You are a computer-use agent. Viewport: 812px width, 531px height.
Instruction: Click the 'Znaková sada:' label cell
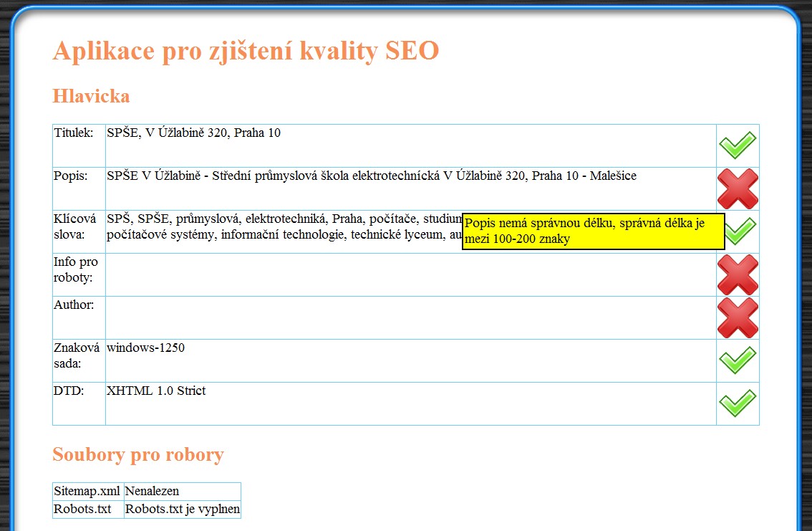(79, 360)
